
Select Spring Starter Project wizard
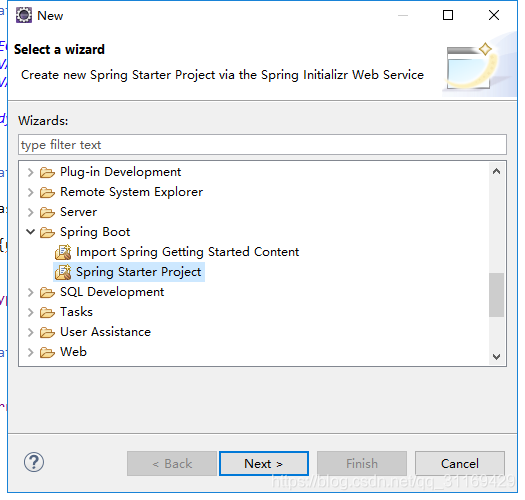point(139,272)
